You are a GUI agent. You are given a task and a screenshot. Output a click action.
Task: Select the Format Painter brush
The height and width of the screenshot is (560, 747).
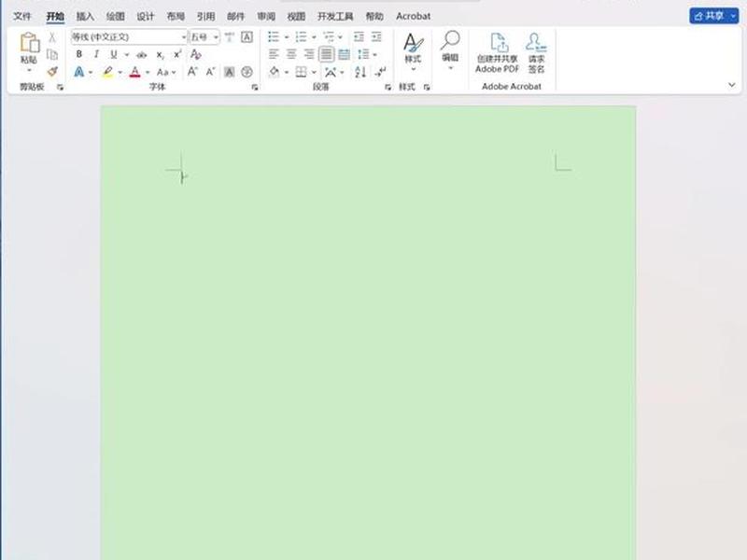[52, 72]
